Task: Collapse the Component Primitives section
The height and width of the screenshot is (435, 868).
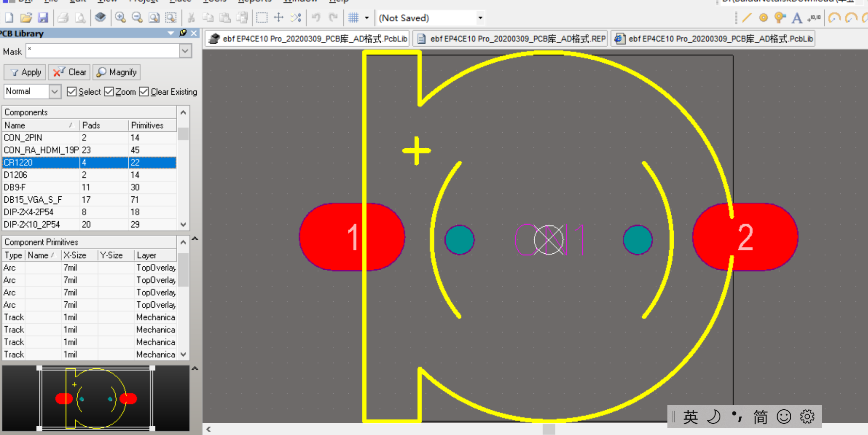Action: pos(195,239)
